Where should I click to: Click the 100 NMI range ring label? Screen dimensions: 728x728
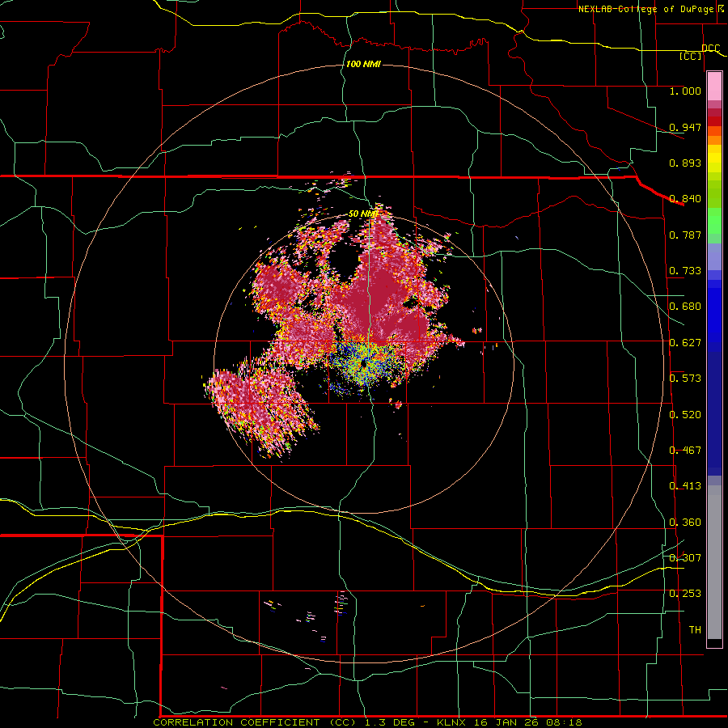(x=363, y=64)
